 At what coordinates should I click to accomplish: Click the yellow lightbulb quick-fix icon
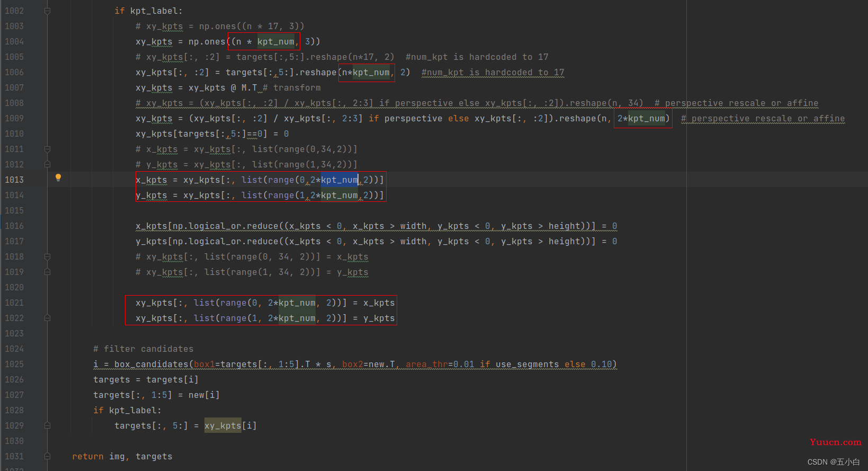(x=58, y=178)
